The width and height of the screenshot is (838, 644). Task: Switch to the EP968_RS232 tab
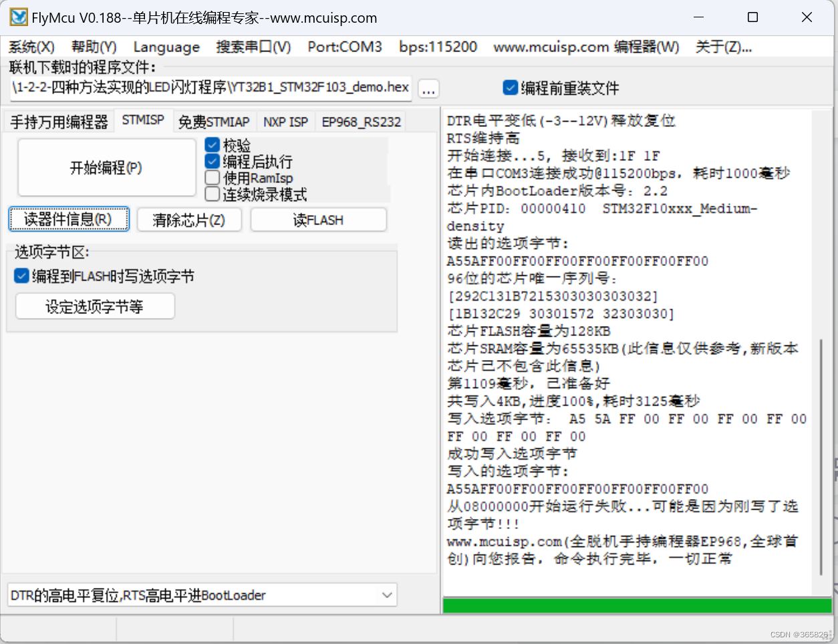point(361,122)
